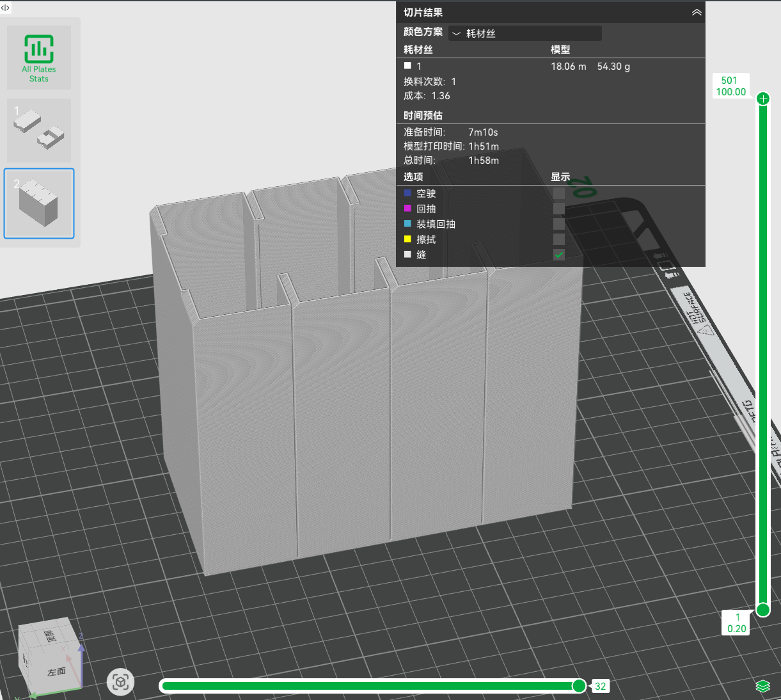781x700 pixels.
Task: Click the 模型打印时间 1h51m row
Action: 452,146
